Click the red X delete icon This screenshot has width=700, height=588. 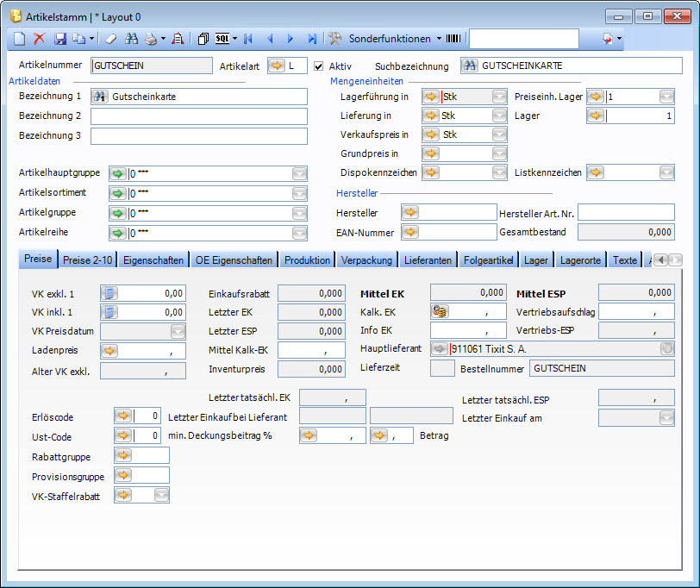39,39
